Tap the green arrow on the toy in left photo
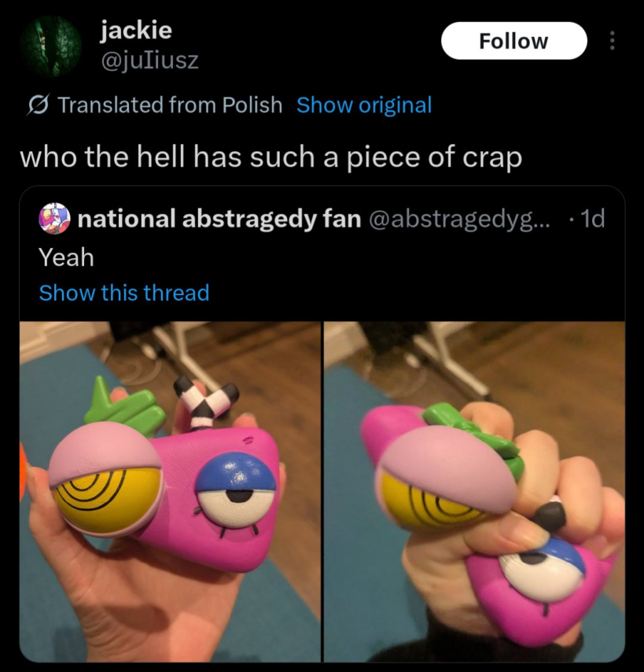The image size is (644, 672). pos(125,405)
